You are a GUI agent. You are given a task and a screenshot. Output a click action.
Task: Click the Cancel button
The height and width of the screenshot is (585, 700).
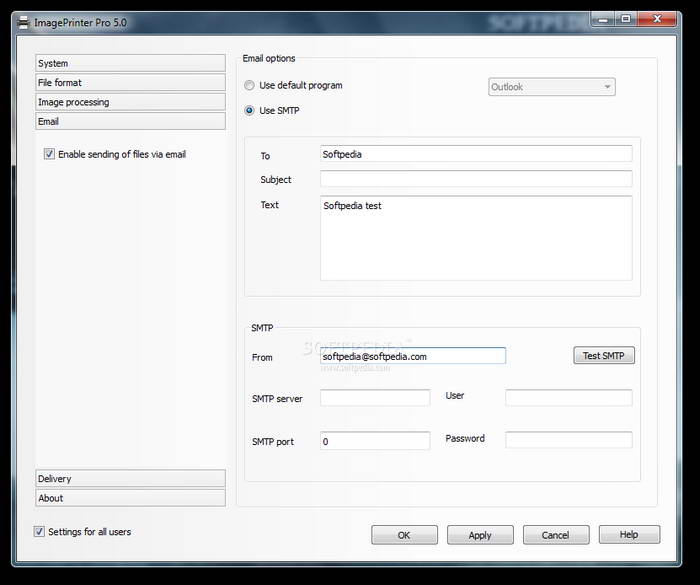556,535
